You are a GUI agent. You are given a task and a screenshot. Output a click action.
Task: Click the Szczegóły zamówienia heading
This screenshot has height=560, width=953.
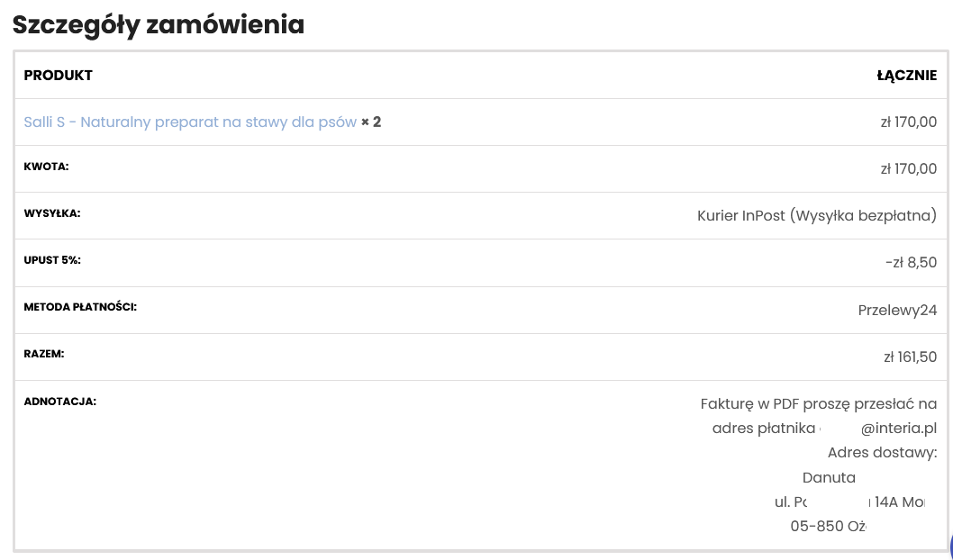[158, 25]
